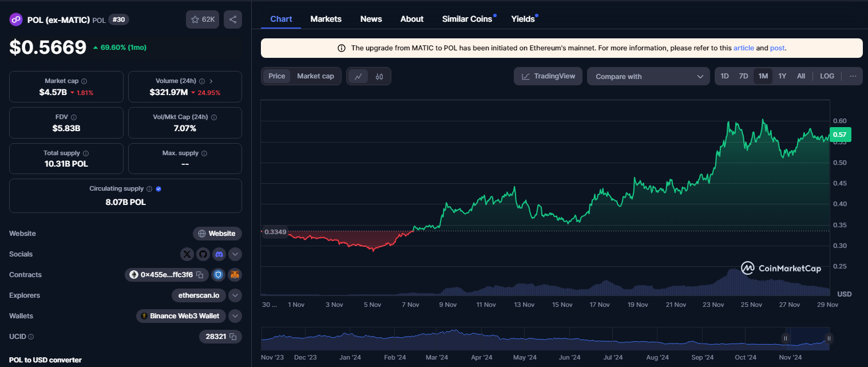Add POL to watchlist via star button
Image resolution: width=868 pixels, height=367 pixels.
click(203, 19)
